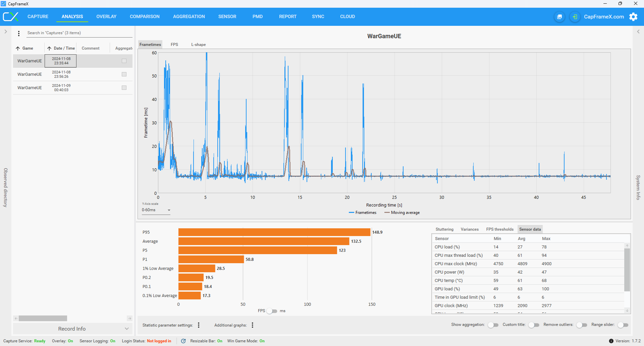Open the captures list three-dot menu
The width and height of the screenshot is (644, 346).
[x=19, y=33]
